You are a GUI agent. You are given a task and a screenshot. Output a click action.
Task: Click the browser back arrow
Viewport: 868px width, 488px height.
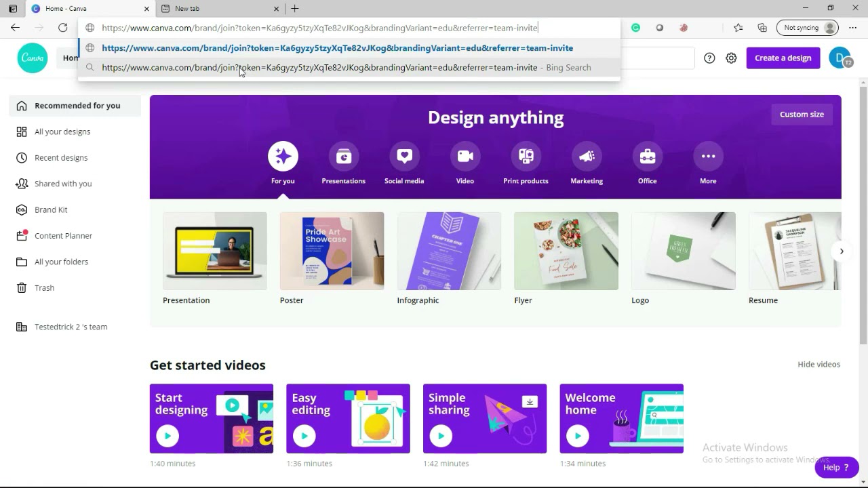click(15, 28)
